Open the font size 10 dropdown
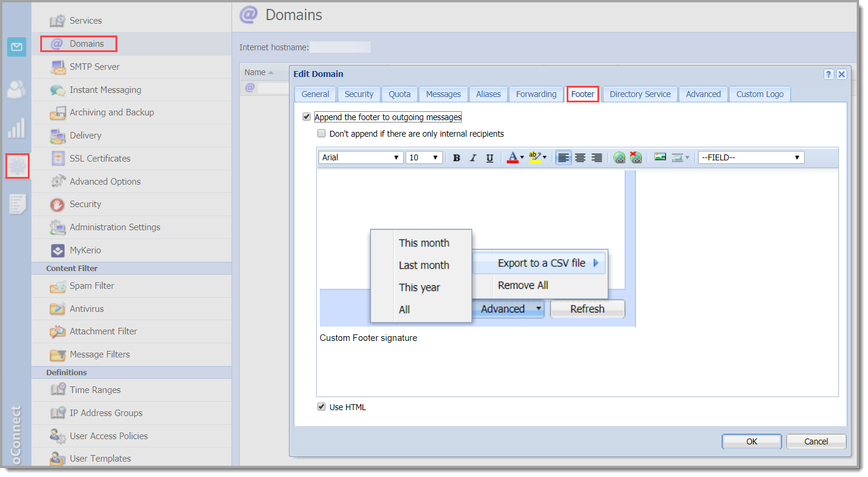868x477 pixels. [424, 157]
